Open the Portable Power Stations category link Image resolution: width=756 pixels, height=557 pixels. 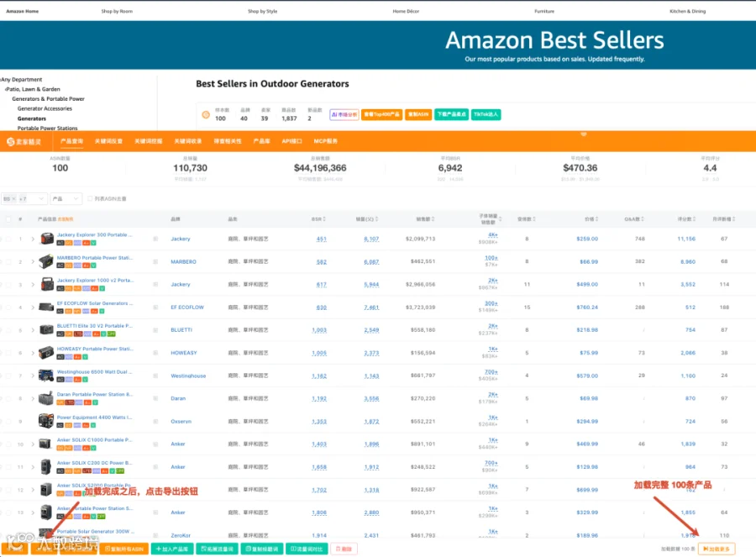pyautogui.click(x=47, y=129)
